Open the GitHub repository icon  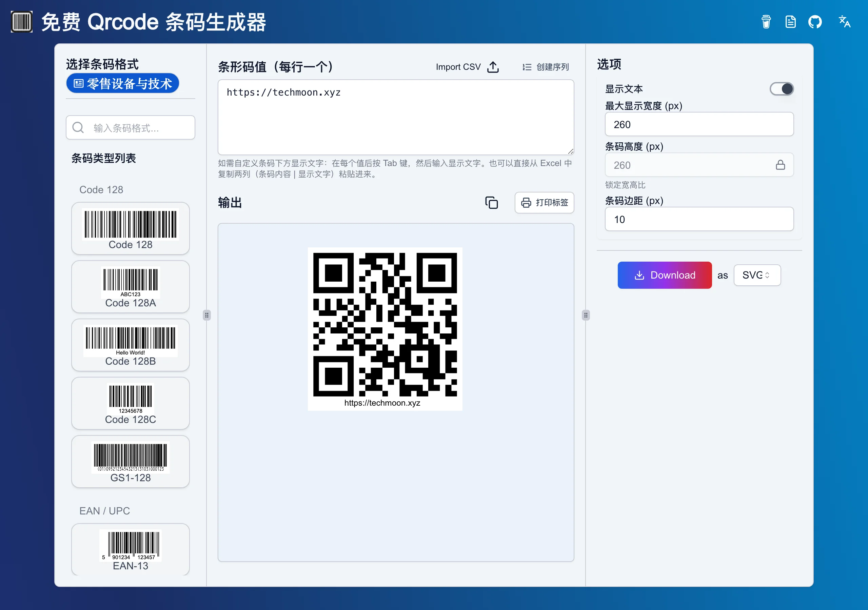815,22
